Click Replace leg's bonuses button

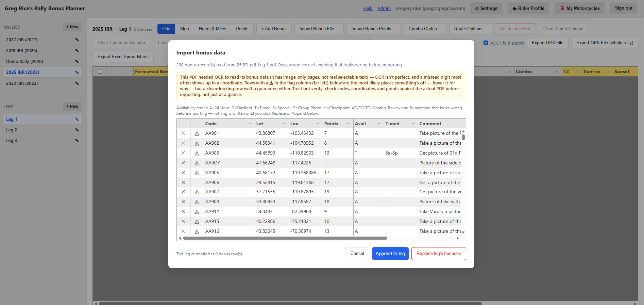click(439, 254)
